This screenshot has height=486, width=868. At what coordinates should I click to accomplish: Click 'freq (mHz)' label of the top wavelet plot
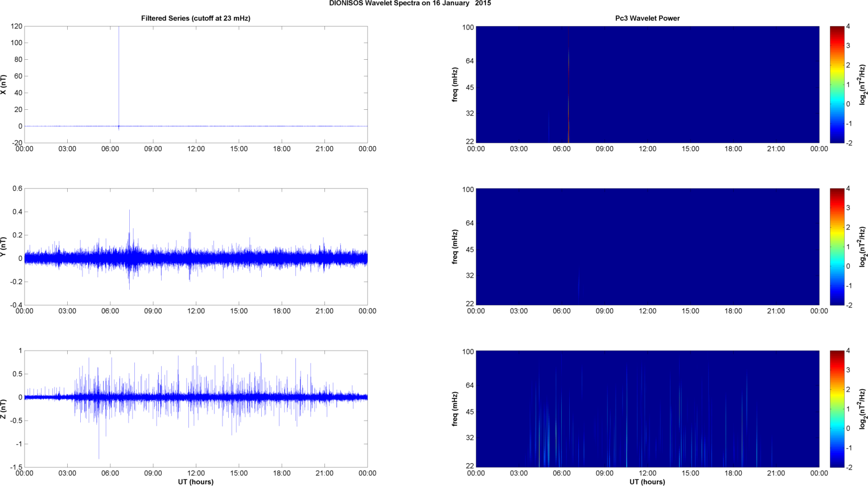tap(455, 85)
